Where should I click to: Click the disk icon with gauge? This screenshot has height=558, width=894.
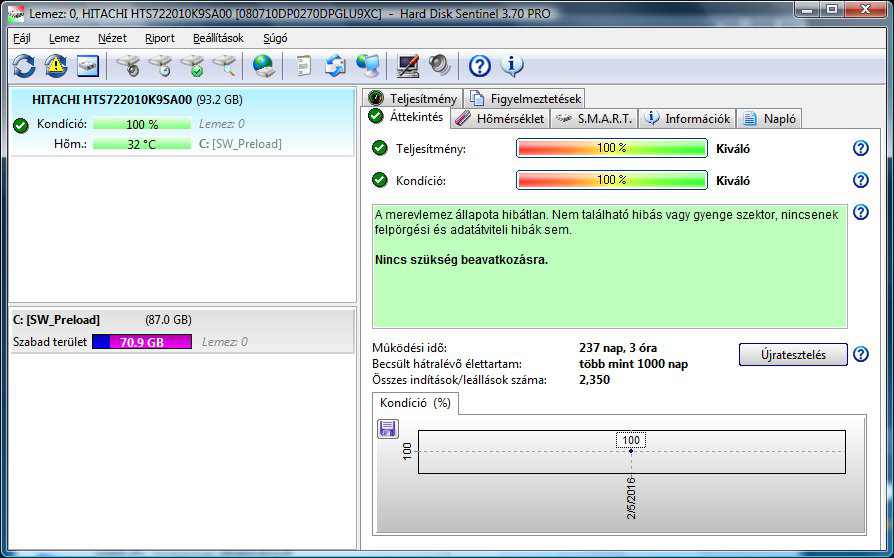(x=129, y=66)
